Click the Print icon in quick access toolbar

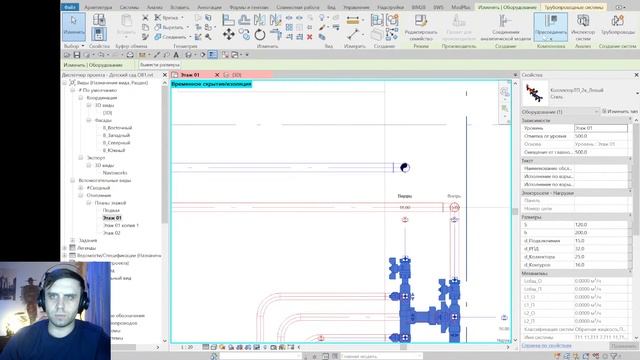[x=130, y=55]
